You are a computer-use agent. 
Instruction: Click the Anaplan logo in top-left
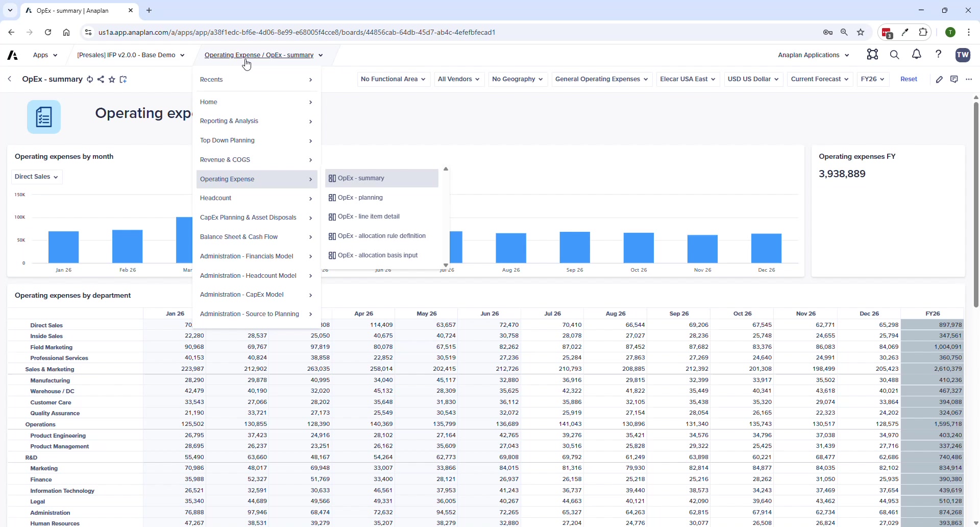click(x=12, y=55)
